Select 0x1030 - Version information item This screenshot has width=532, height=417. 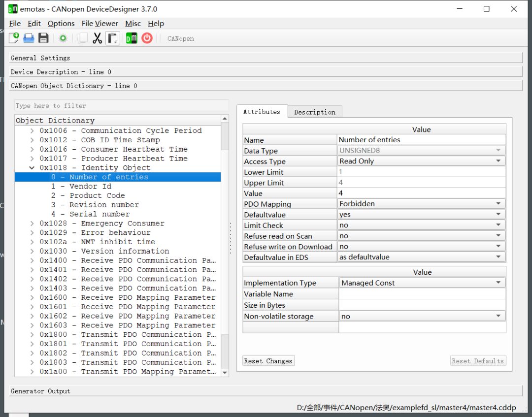pyautogui.click(x=104, y=251)
